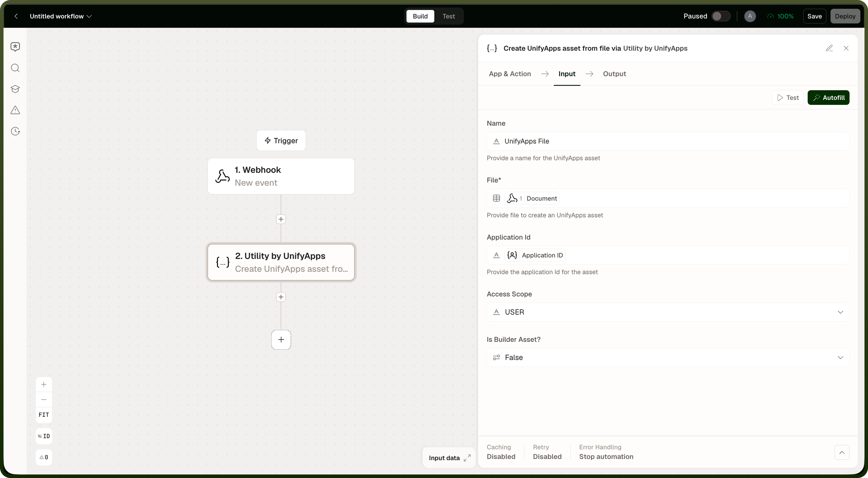
Task: Select the Utility by UnifyApps node
Action: click(x=281, y=262)
